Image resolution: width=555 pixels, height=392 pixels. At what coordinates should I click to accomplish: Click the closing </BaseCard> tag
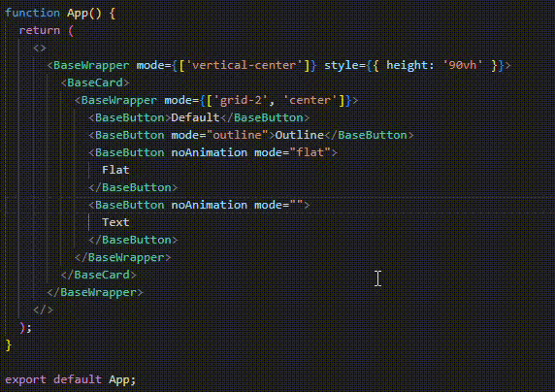(x=98, y=275)
